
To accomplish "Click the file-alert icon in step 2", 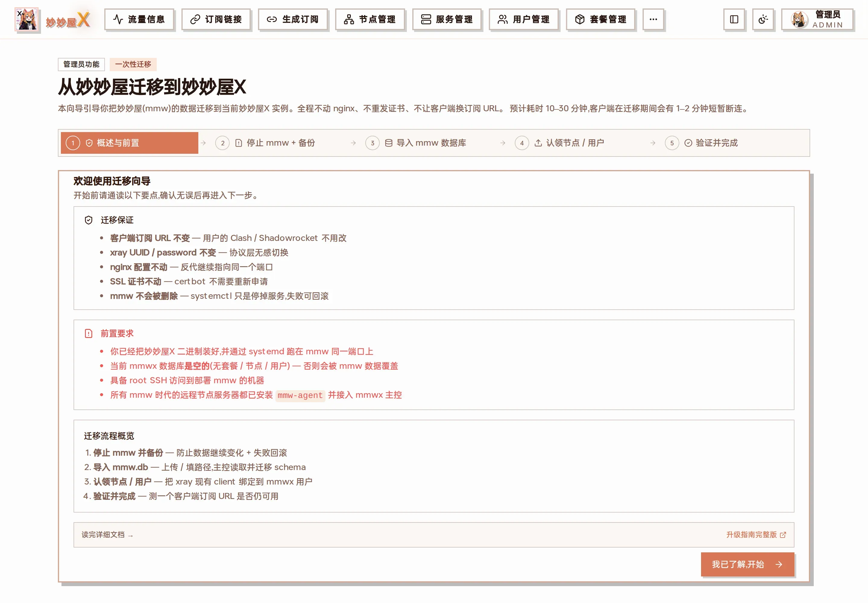I will click(x=238, y=143).
